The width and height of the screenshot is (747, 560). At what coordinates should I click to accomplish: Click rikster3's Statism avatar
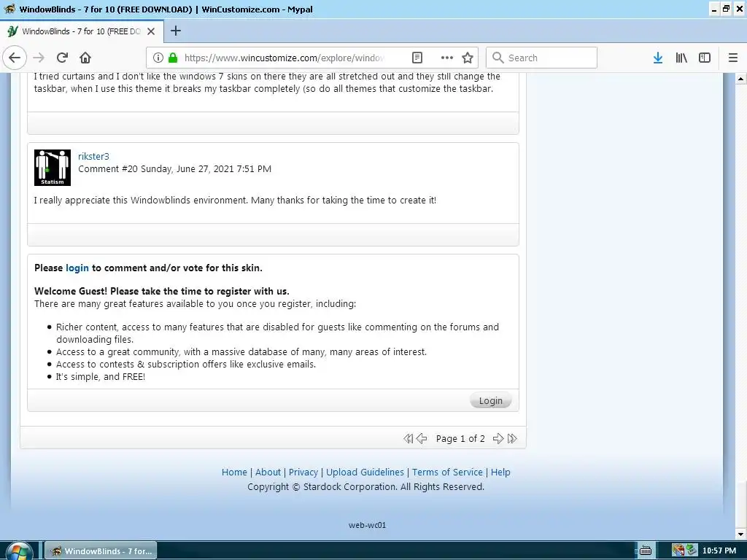(53, 168)
